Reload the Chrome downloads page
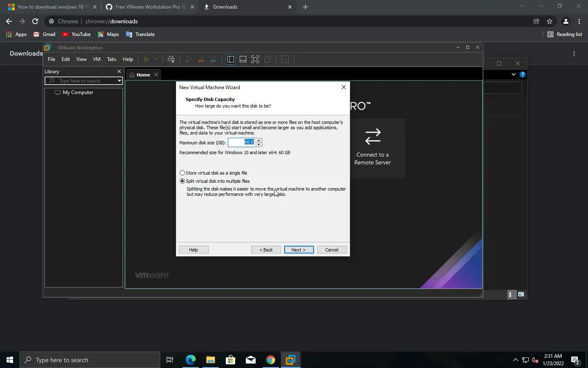 pyautogui.click(x=35, y=21)
